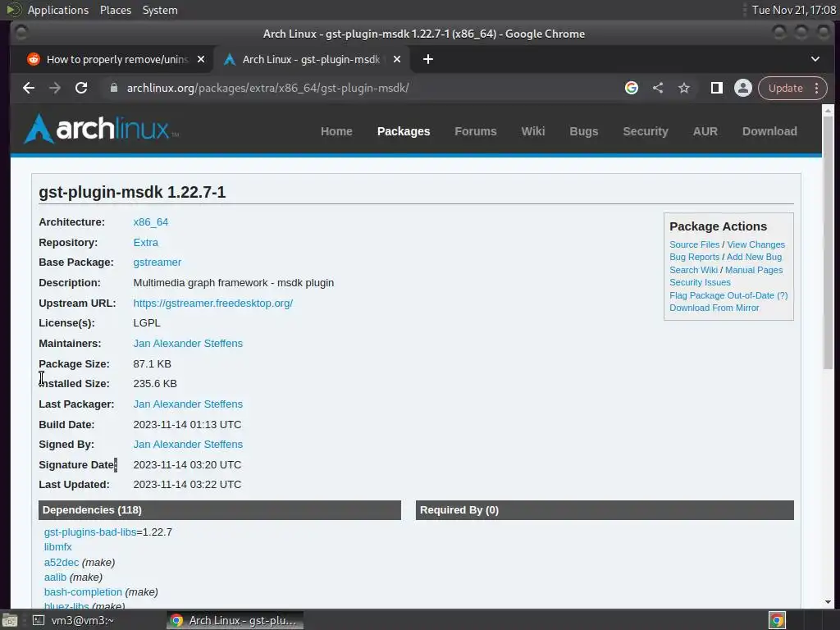Click Last Packager Jan Alexander Steffens link

point(188,404)
